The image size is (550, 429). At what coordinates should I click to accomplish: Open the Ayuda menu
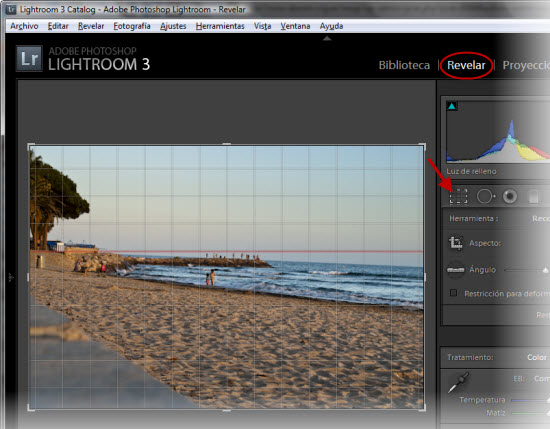[x=331, y=26]
